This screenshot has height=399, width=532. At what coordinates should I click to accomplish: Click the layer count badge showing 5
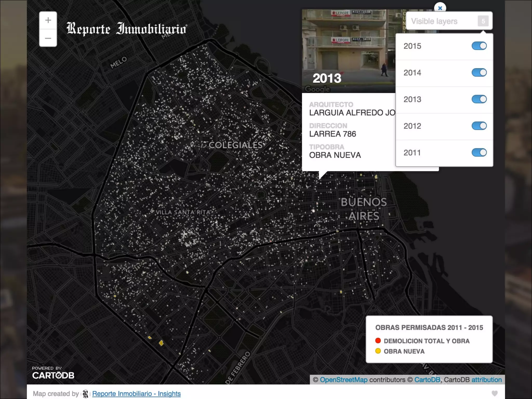pos(483,21)
